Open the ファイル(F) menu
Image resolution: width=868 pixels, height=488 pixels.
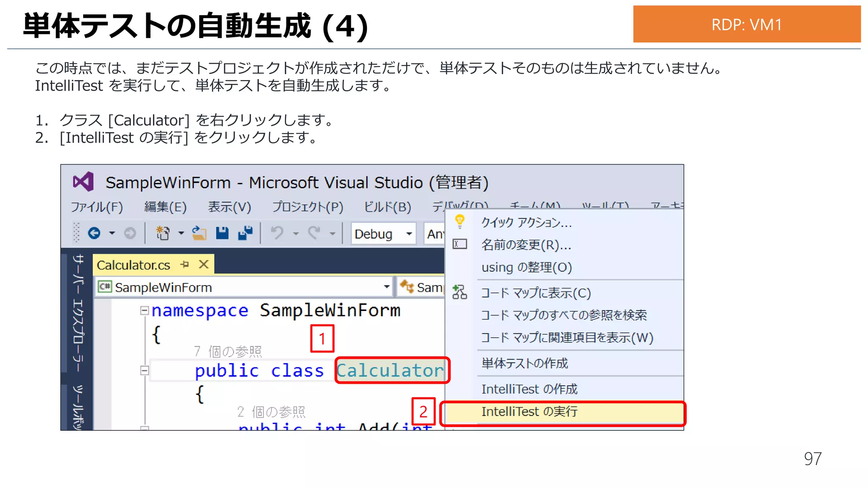tap(97, 207)
